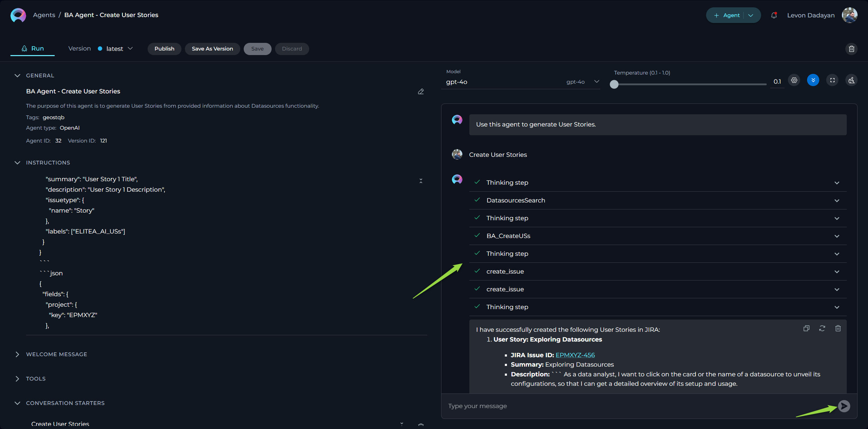Click the geostqb tag
Image resolution: width=868 pixels, height=429 pixels.
[x=54, y=117]
